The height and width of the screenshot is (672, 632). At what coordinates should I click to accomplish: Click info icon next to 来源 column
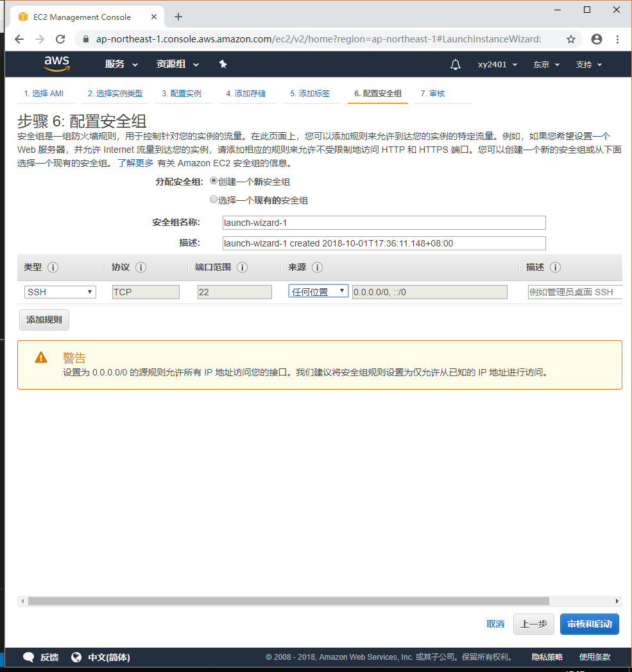pyautogui.click(x=317, y=268)
